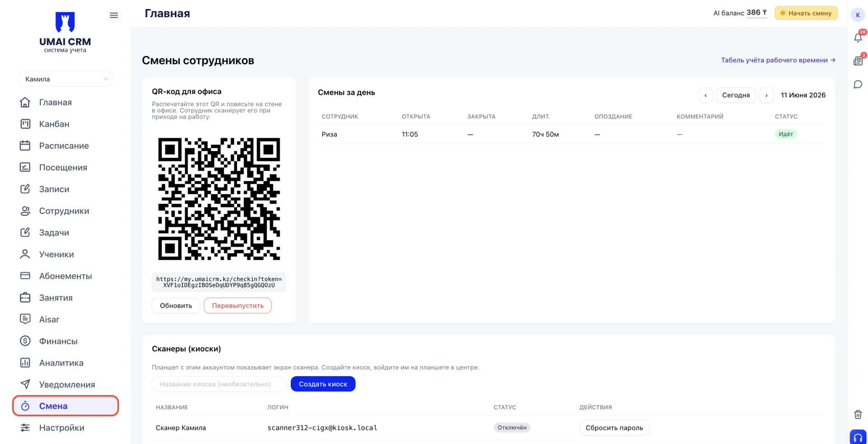Viewport: 868px width, 444px height.
Task: Click the Перевыпустить button
Action: (238, 306)
